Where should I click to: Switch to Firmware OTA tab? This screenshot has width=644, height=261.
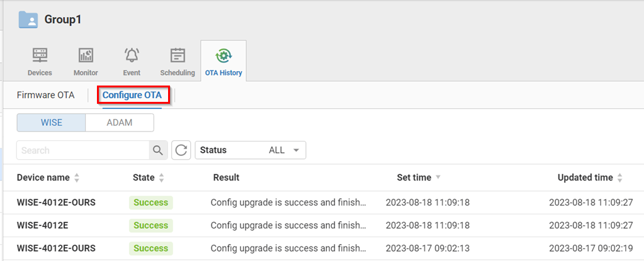click(x=45, y=95)
